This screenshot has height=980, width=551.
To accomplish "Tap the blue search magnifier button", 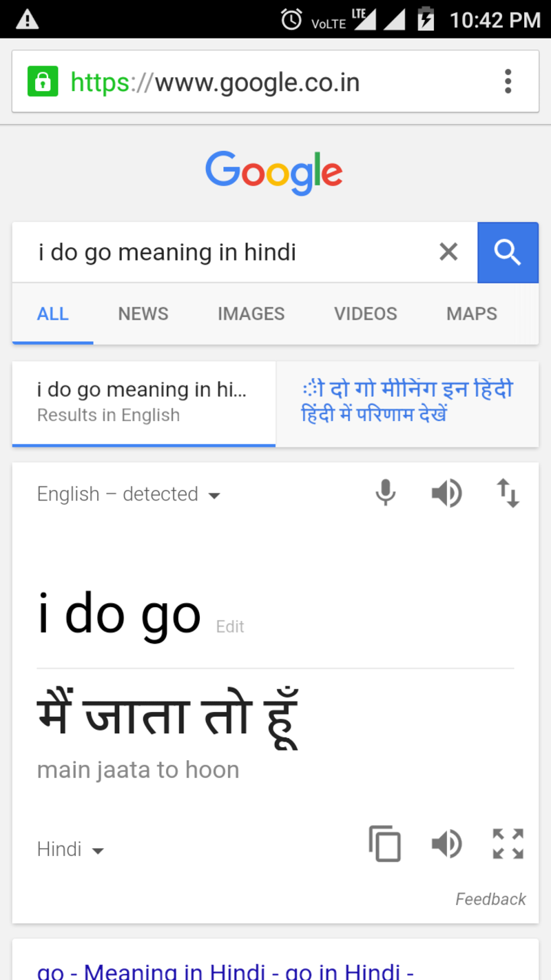I will pyautogui.click(x=508, y=253).
